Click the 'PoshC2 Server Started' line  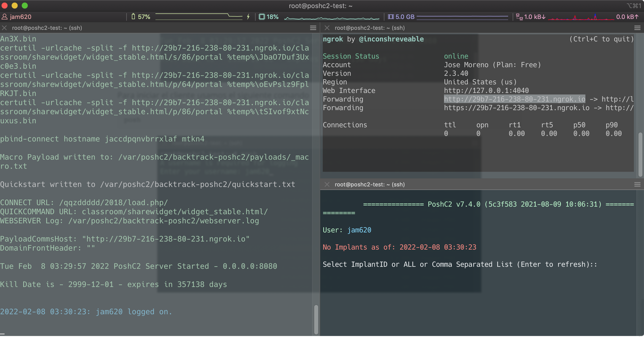[139, 266]
